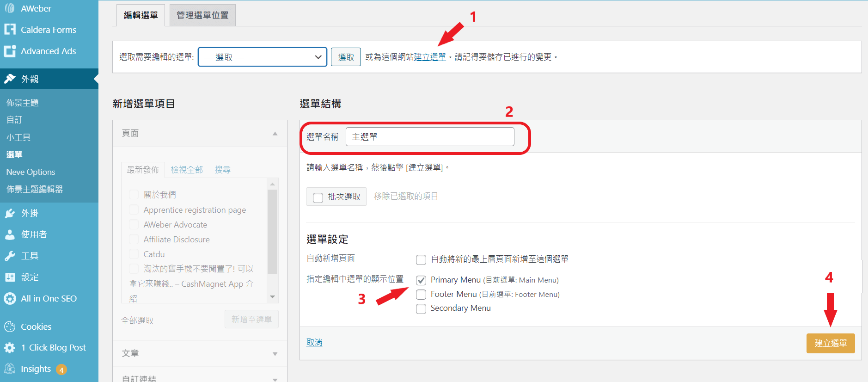Click the page list scrollbar
The height and width of the screenshot is (382, 868).
point(272,232)
